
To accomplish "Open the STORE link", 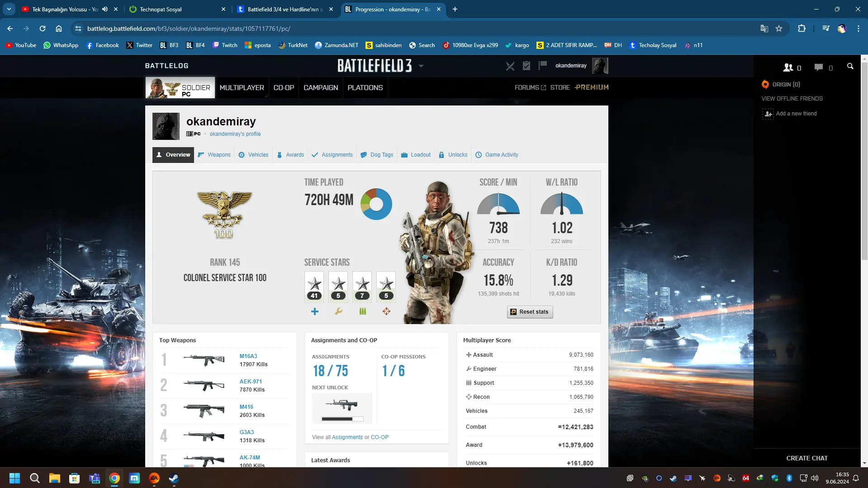I will (x=560, y=87).
